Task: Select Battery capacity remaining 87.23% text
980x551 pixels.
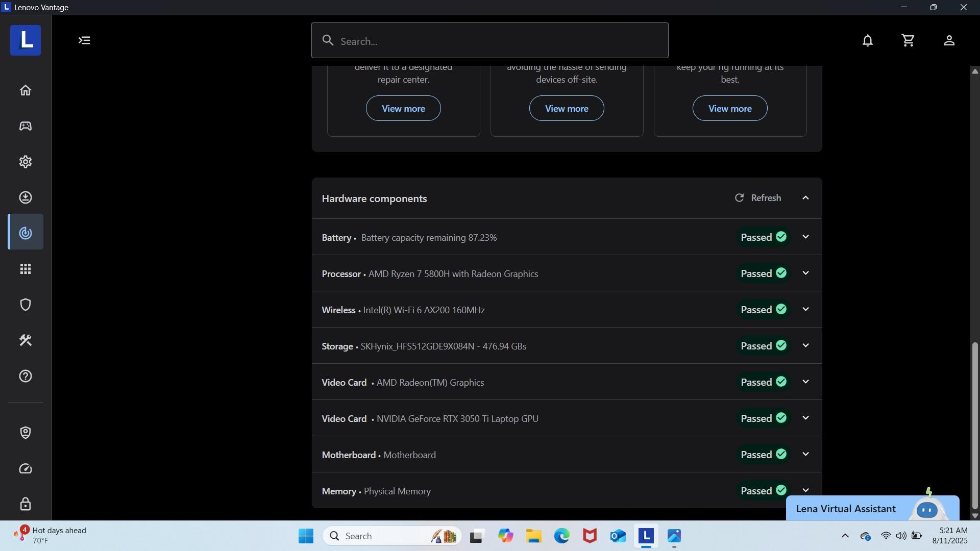Action: click(x=429, y=238)
